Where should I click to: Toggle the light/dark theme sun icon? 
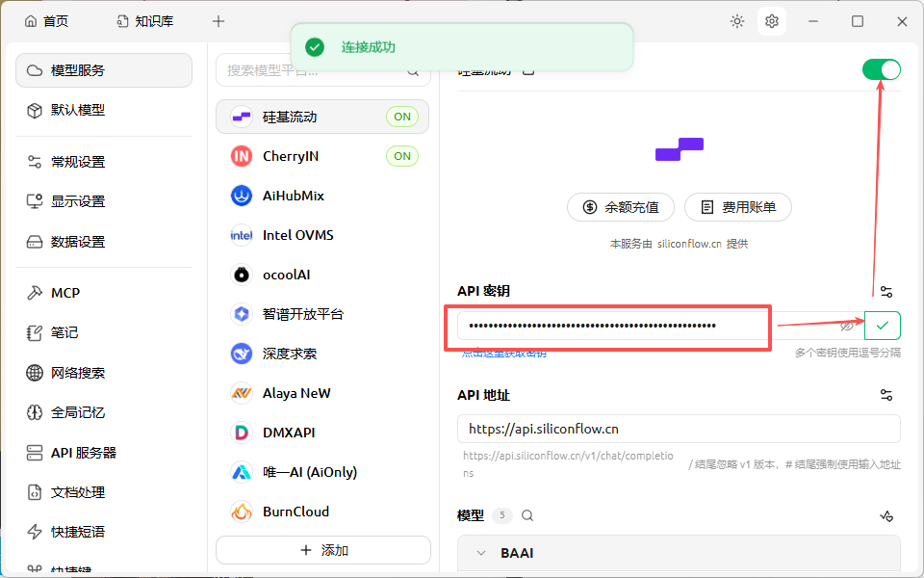[x=736, y=21]
